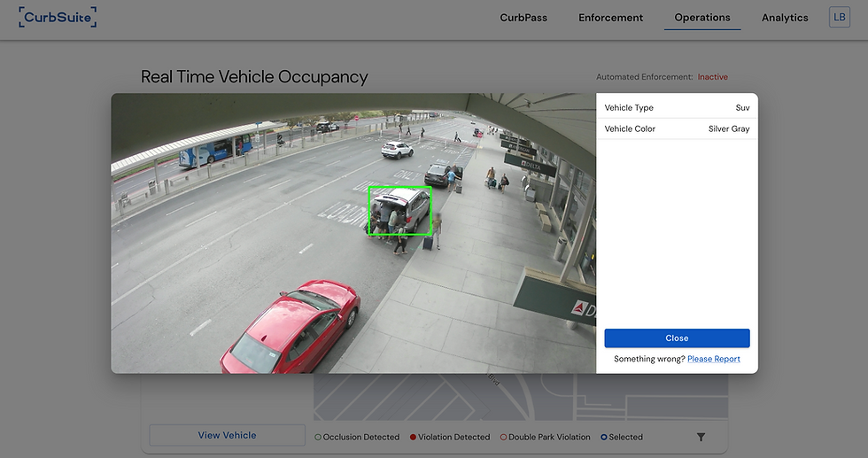Click the CurbSuite logo
This screenshot has width=868, height=458.
click(58, 17)
